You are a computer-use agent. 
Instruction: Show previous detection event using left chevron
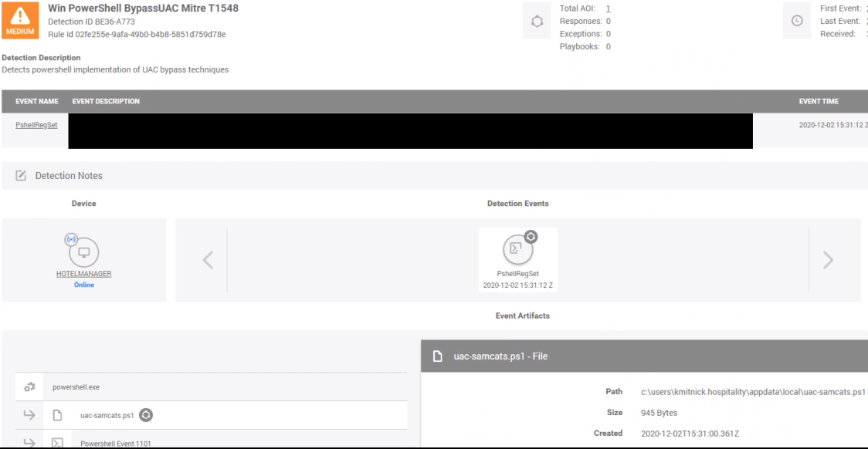coord(208,259)
